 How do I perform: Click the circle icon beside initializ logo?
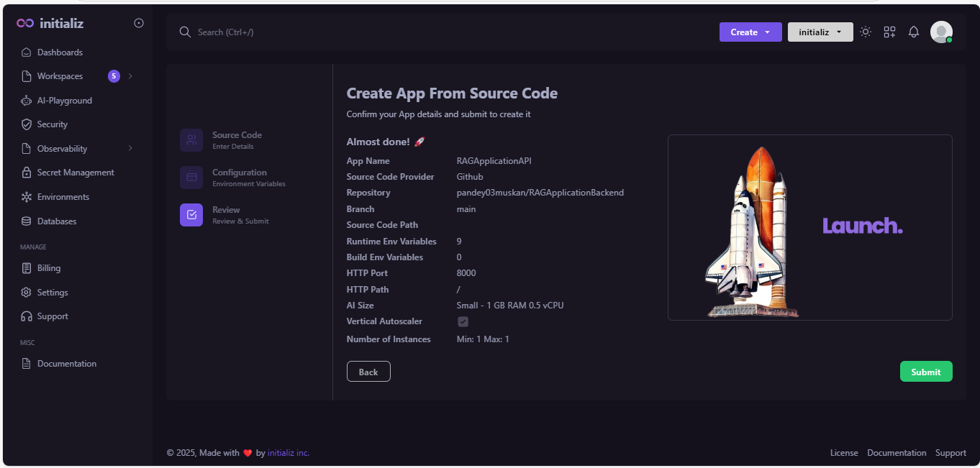pos(138,22)
